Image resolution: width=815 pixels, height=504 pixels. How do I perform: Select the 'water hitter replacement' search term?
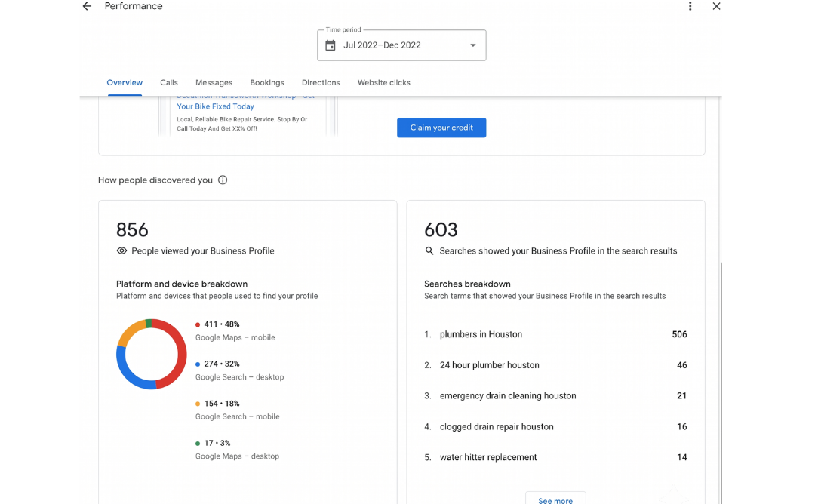pyautogui.click(x=488, y=456)
